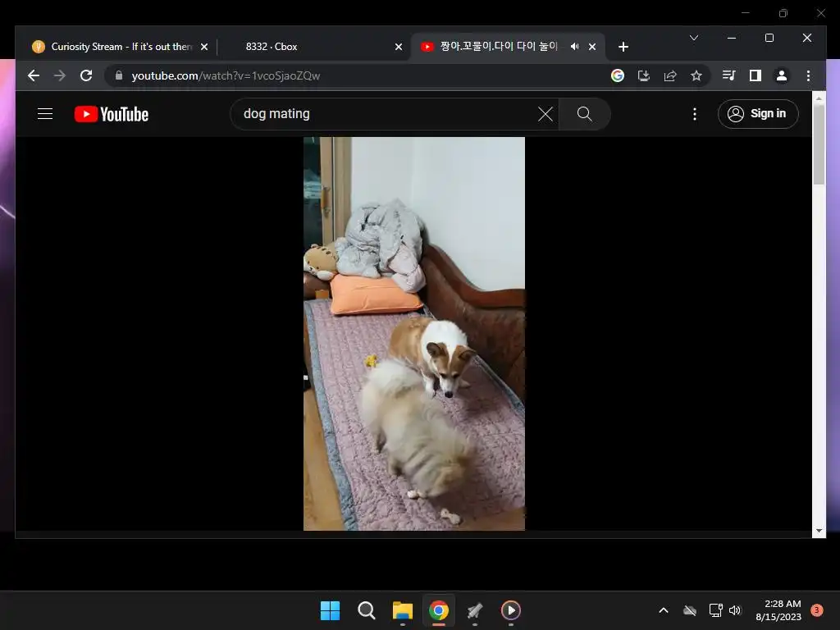Clear the search query text
The image size is (840, 630).
[546, 113]
